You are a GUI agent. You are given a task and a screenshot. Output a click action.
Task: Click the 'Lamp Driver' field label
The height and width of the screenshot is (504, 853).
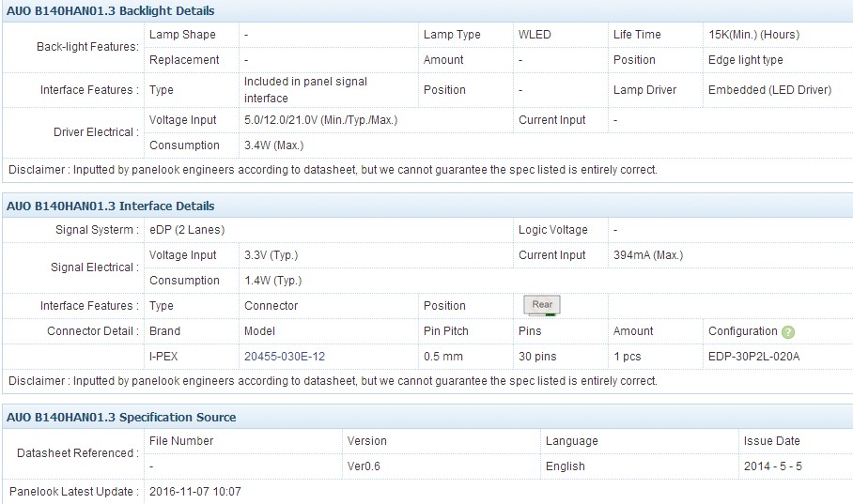click(x=644, y=90)
